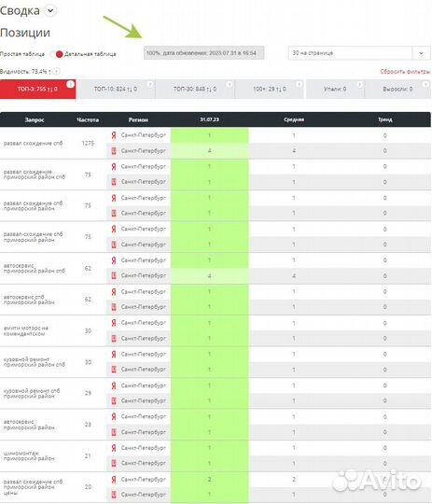
Task: Click Yandex icon for 'моторс на комендантском' query
Action: pos(114,323)
